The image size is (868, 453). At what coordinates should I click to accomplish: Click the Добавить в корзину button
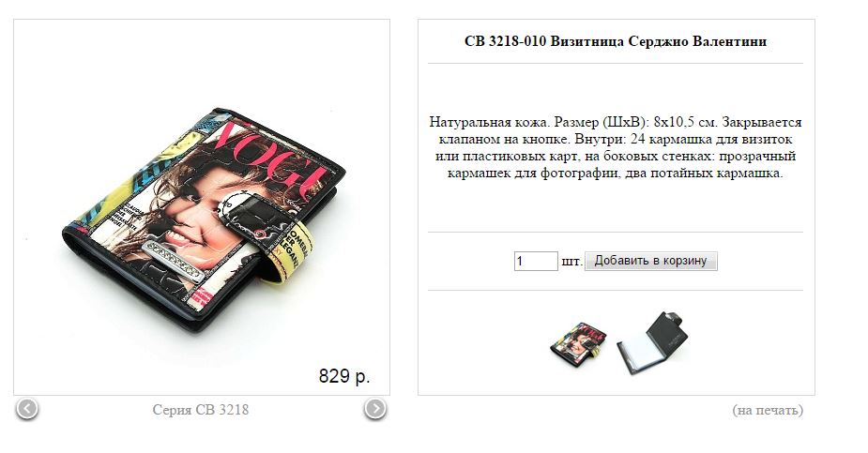click(651, 261)
